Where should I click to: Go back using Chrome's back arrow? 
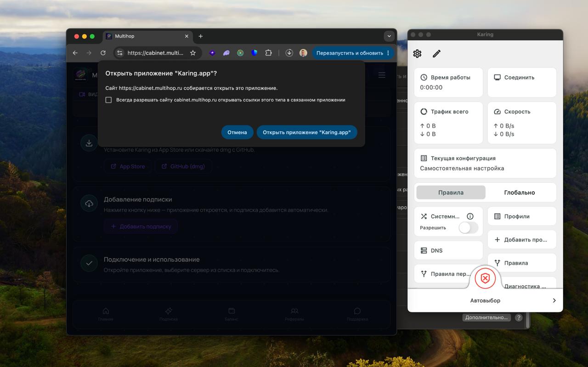pyautogui.click(x=75, y=53)
